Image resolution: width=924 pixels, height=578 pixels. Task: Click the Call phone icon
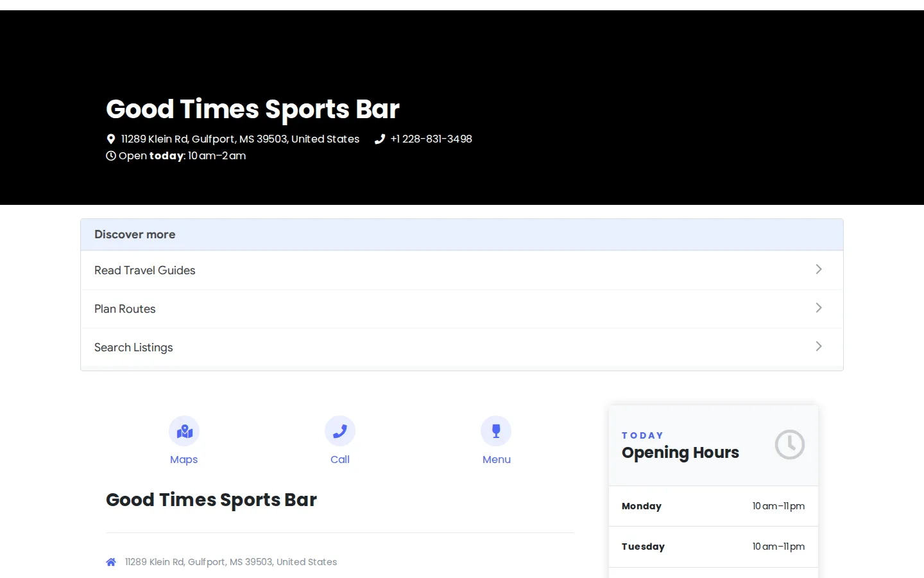(x=340, y=431)
